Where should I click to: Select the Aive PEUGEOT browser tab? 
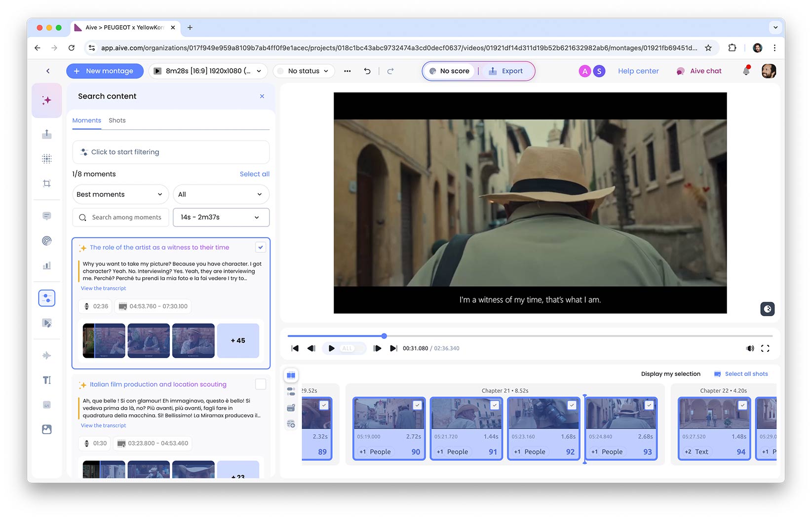[125, 28]
